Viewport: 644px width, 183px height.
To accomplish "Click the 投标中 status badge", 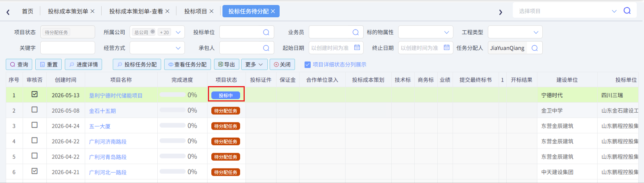I will click(226, 95).
